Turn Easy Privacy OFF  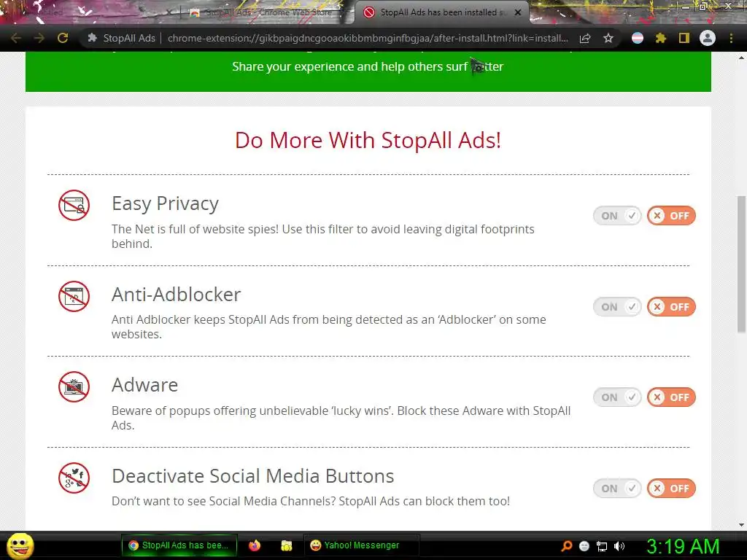tap(671, 216)
